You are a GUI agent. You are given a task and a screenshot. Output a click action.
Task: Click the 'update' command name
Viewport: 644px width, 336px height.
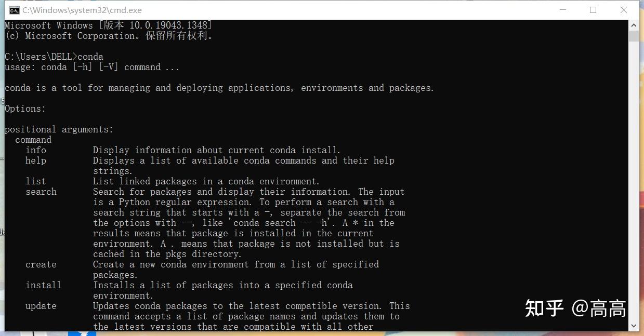pyautogui.click(x=41, y=306)
